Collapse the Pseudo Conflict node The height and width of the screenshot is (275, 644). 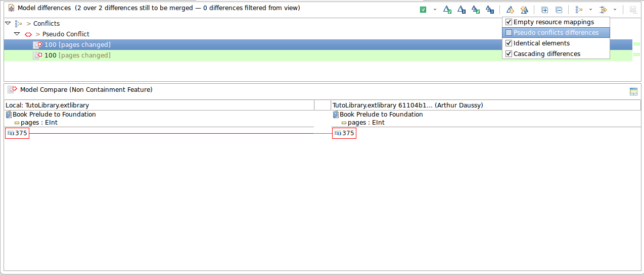tap(17, 34)
